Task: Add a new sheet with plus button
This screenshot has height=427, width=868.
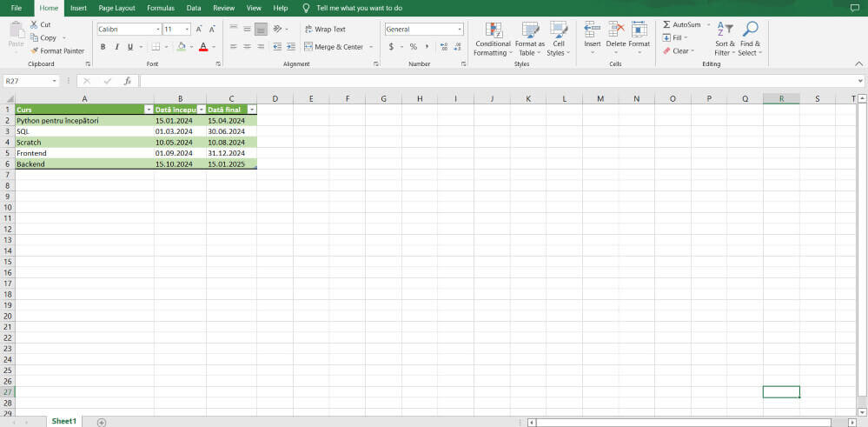Action: 102,422
